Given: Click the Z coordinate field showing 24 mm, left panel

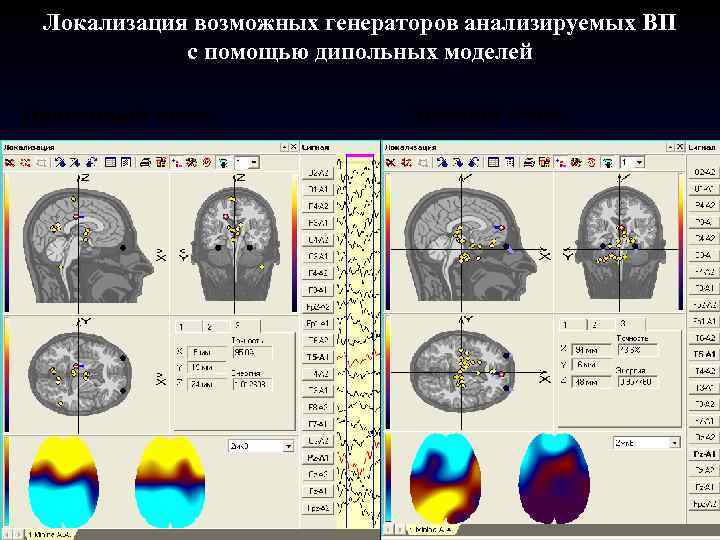Looking at the screenshot, I should (207, 384).
